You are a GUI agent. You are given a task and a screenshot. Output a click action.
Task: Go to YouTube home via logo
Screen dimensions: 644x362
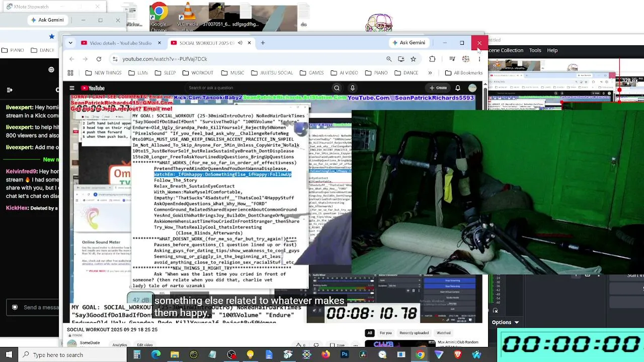click(93, 88)
